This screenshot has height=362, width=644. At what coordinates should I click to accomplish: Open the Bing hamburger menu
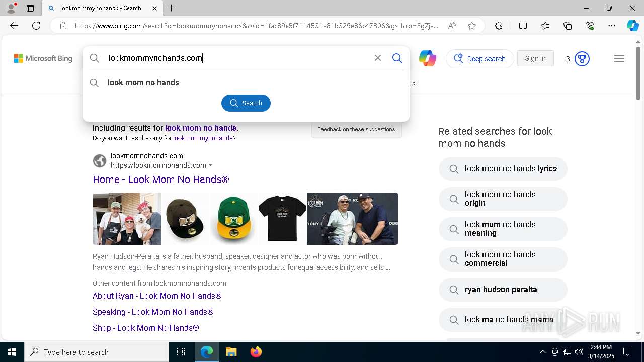pyautogui.click(x=619, y=58)
